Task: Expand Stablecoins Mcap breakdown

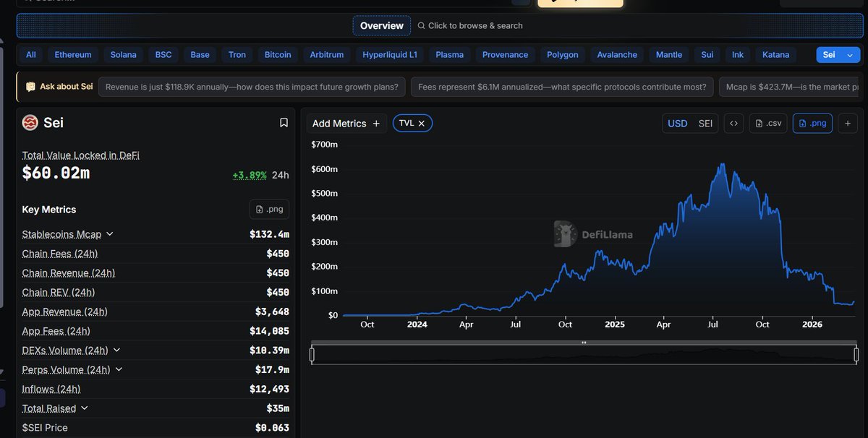Action: tap(110, 234)
